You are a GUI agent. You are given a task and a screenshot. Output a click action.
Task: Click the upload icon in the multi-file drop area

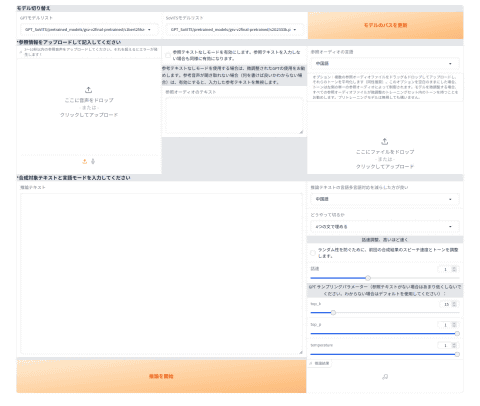(385, 141)
